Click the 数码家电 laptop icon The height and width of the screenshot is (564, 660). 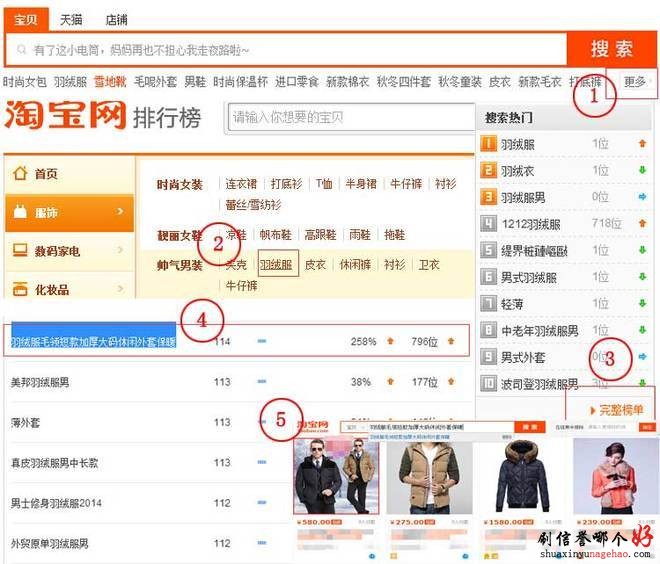(x=19, y=251)
